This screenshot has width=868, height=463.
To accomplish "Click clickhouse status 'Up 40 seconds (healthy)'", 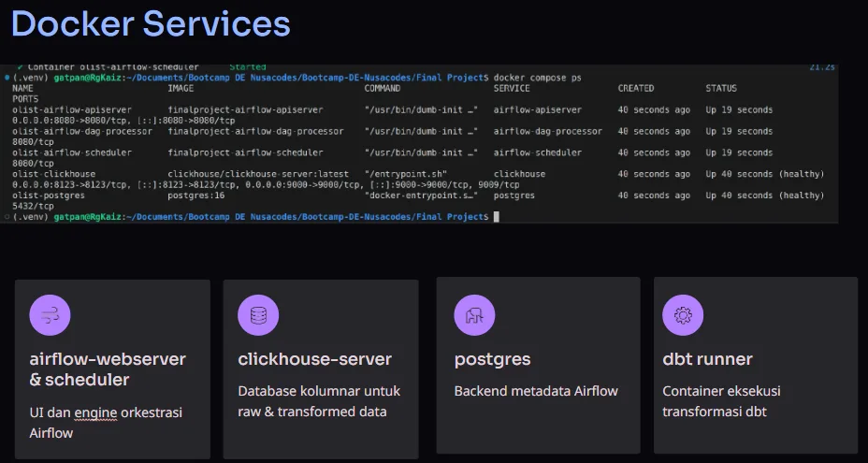I will coord(765,174).
